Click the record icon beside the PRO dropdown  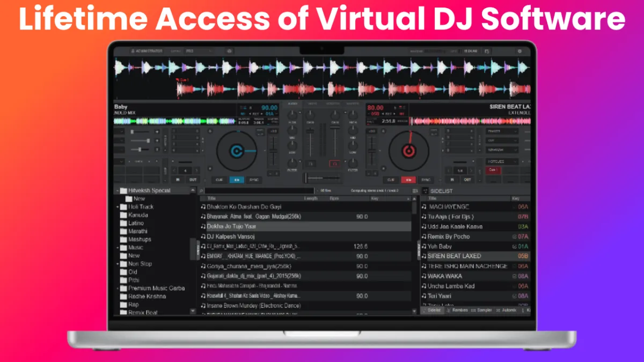pos(230,51)
